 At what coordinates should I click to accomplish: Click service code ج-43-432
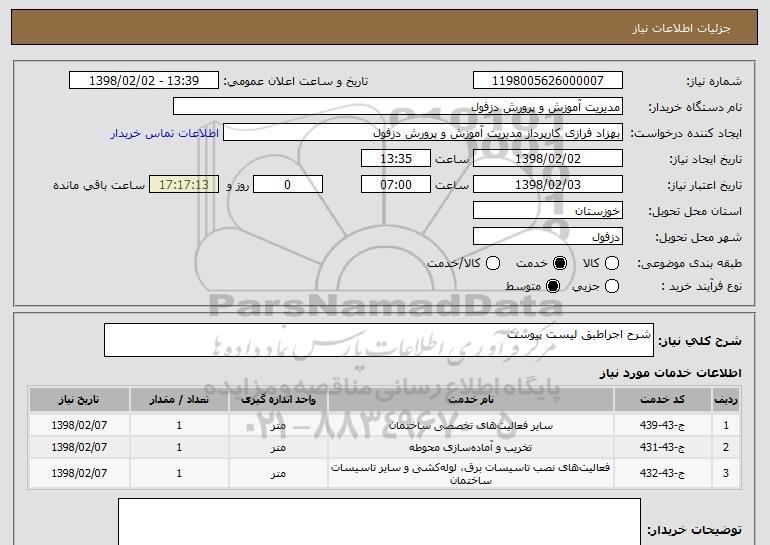662,473
